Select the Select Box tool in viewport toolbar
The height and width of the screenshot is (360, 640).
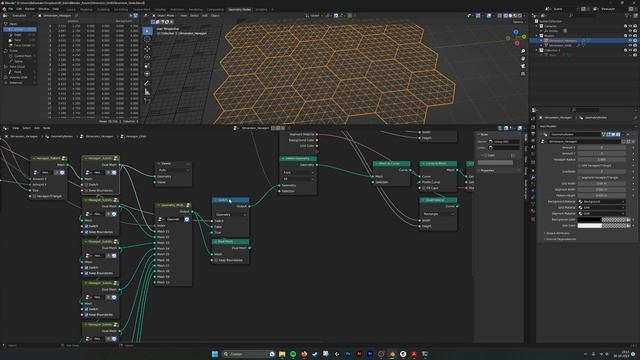[147, 31]
